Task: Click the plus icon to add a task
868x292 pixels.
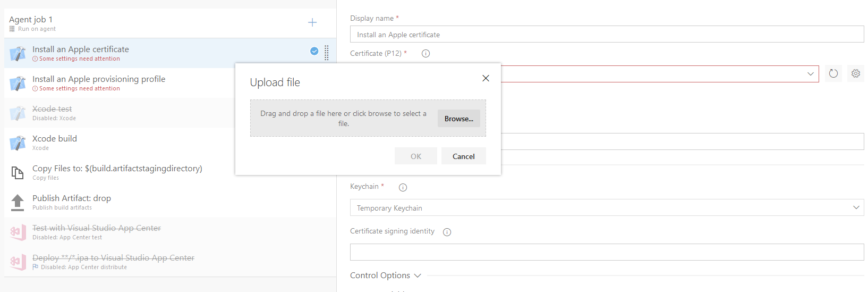Action: coord(312,22)
